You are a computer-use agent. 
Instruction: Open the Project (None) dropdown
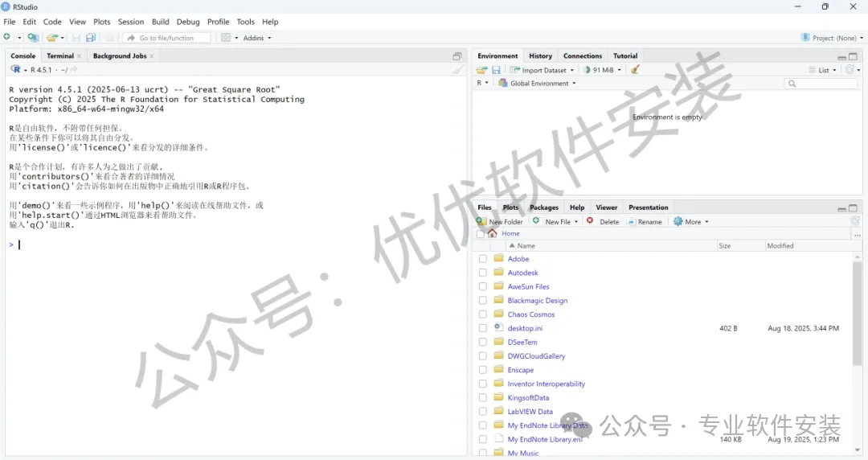click(x=832, y=38)
